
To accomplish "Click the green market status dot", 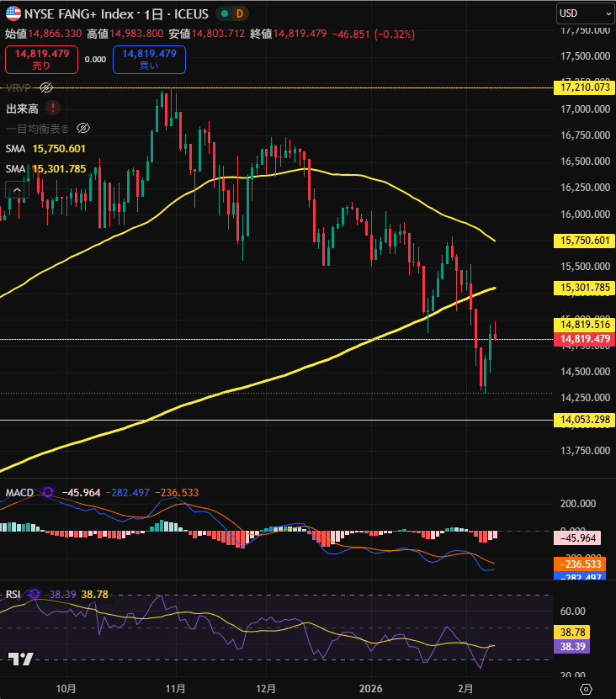I will pyautogui.click(x=223, y=13).
